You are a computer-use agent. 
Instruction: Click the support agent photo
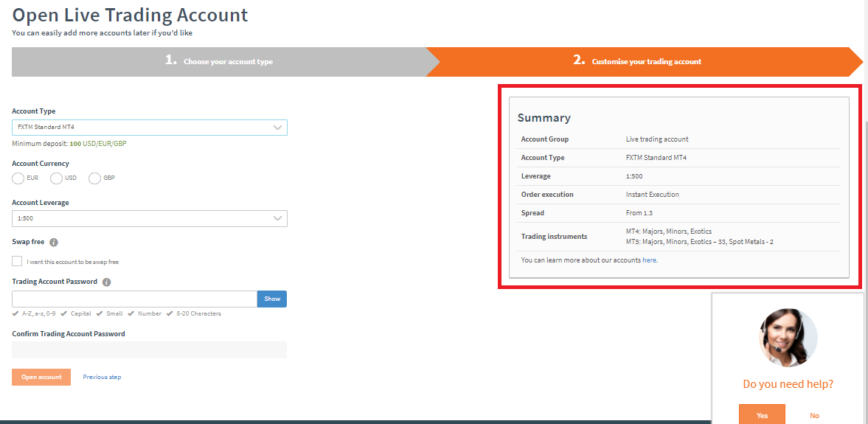click(x=788, y=338)
